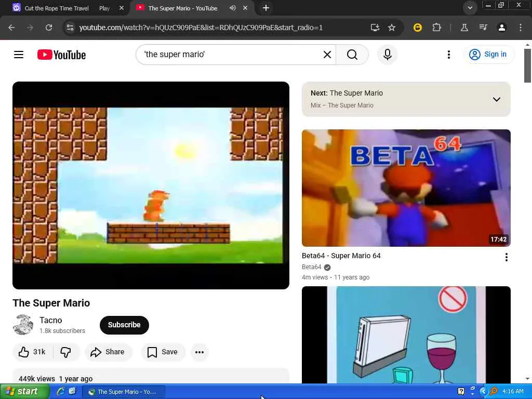
Task: Open the media controls toolbar icon
Action: point(483,28)
